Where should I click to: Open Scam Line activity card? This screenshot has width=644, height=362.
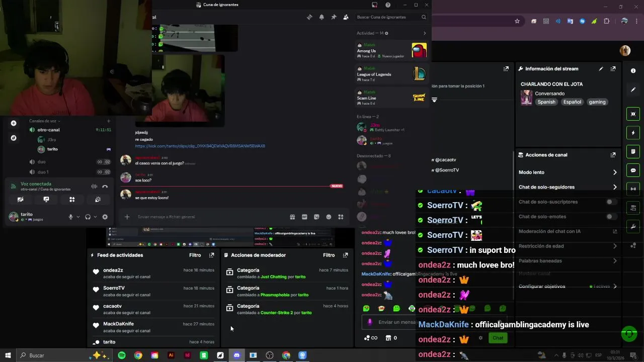point(392,98)
